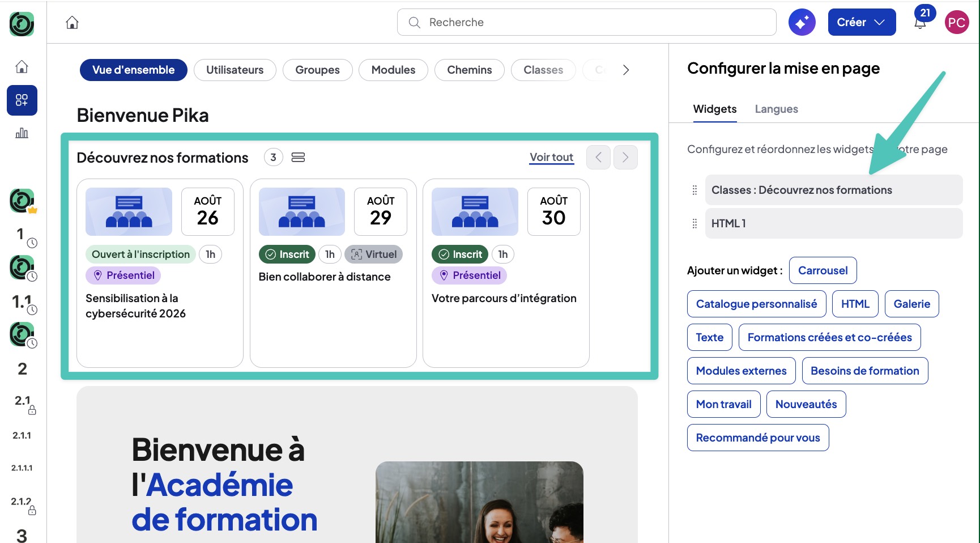Grab the drag handle of Classes widget row
This screenshot has width=980, height=543.
tap(694, 190)
